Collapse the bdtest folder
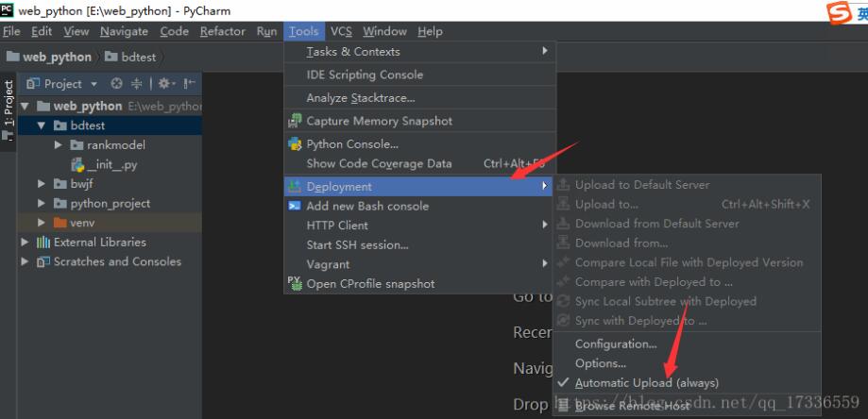 click(x=42, y=126)
